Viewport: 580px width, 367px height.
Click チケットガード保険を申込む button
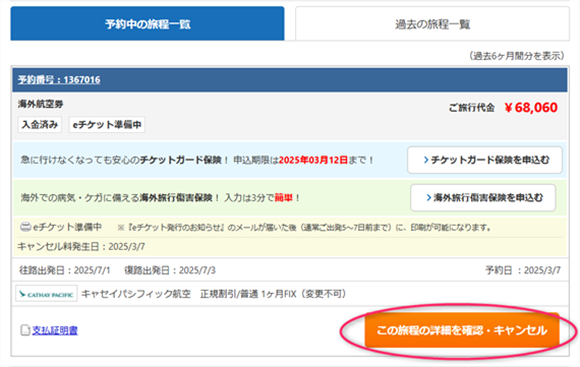coord(485,160)
